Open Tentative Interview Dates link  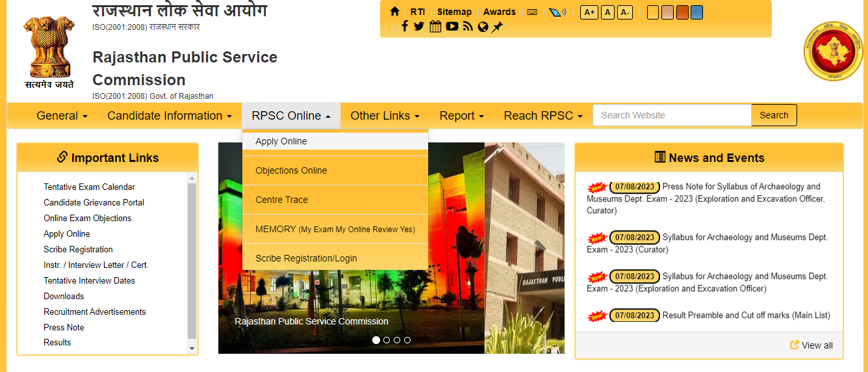coord(89,280)
